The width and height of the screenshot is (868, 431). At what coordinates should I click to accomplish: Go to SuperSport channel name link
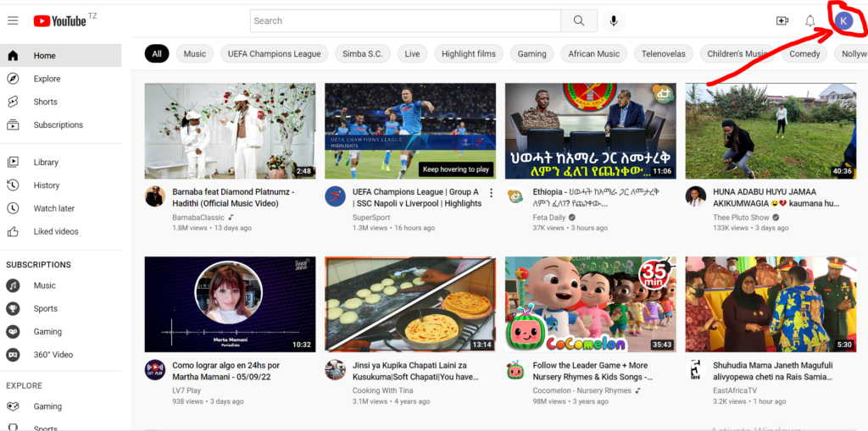point(371,218)
